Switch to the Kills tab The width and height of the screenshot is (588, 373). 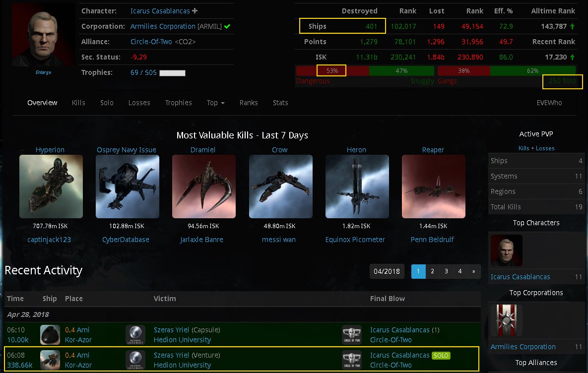pos(78,103)
